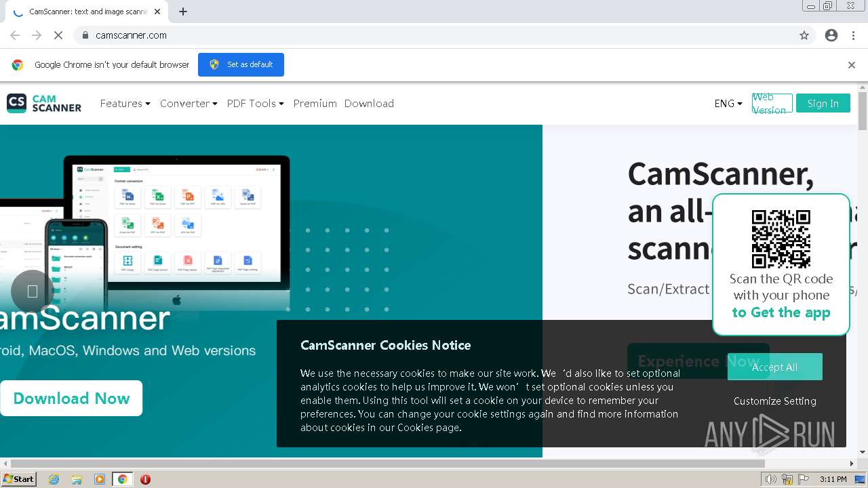The image size is (868, 488).
Task: Click the Download Now button
Action: (x=71, y=398)
